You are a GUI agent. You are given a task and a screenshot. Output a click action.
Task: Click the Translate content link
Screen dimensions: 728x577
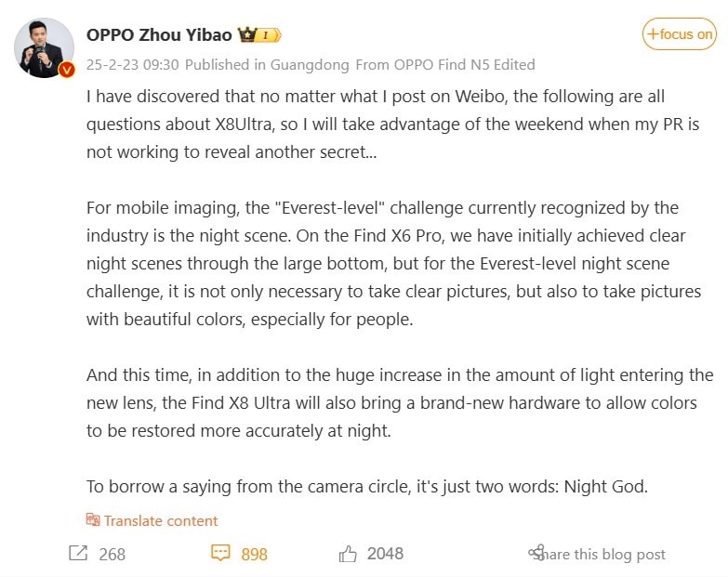161,520
